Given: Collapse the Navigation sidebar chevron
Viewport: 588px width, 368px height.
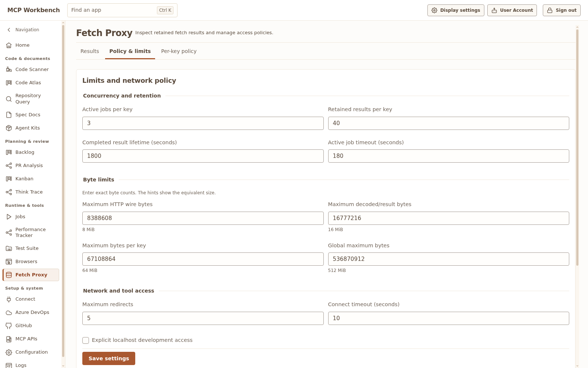Looking at the screenshot, I should coord(9,30).
